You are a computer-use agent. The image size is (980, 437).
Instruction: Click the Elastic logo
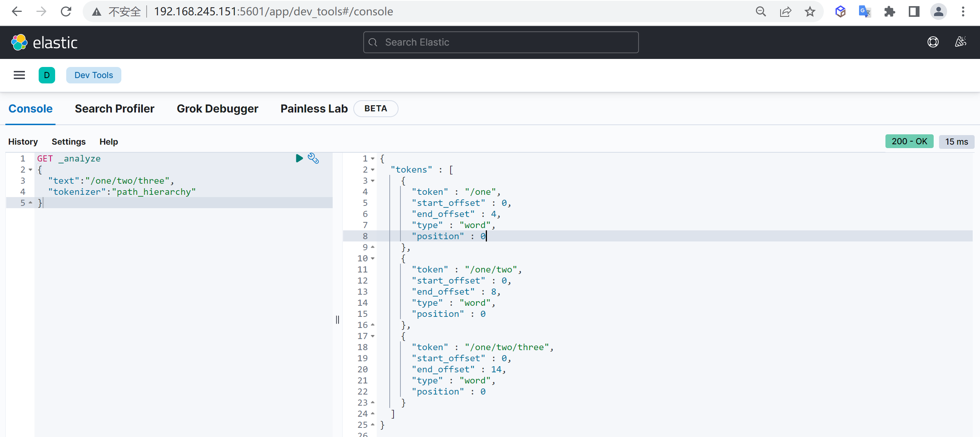pos(44,42)
